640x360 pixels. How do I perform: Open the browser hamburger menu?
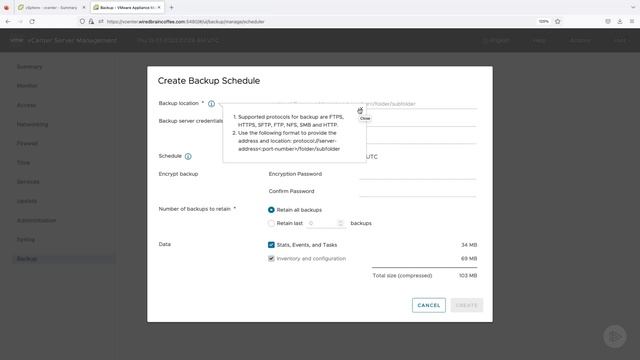click(631, 21)
